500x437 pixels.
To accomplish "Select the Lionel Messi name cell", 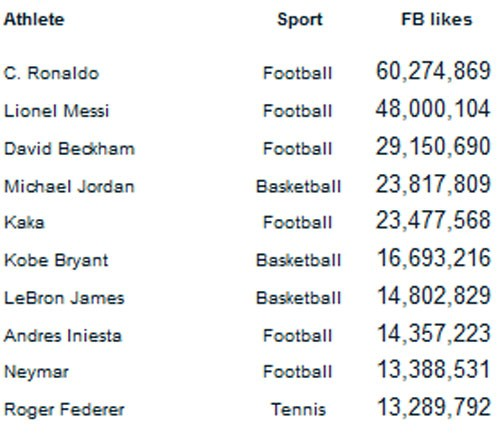I will [56, 111].
